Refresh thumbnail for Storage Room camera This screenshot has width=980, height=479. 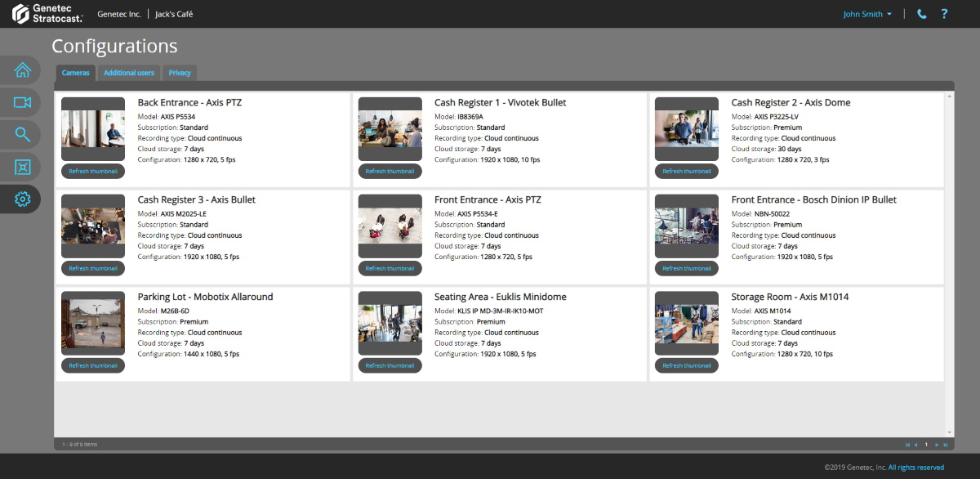pos(686,366)
